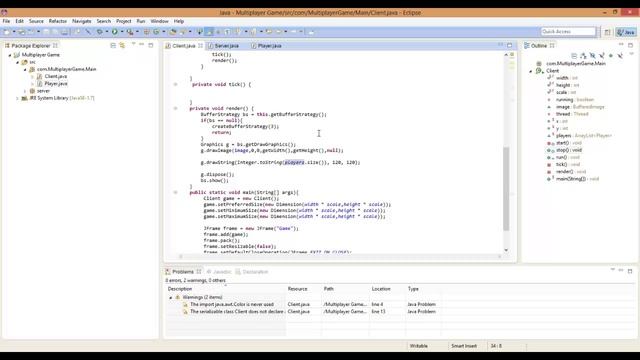This screenshot has width=640, height=360.
Task: Open the Navigate menu
Action: point(82,21)
